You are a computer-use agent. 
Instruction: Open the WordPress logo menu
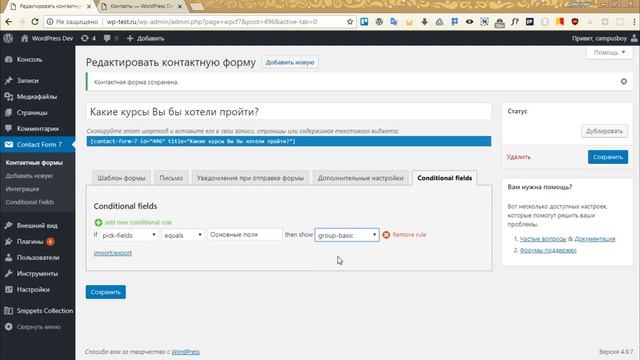pyautogui.click(x=8, y=38)
